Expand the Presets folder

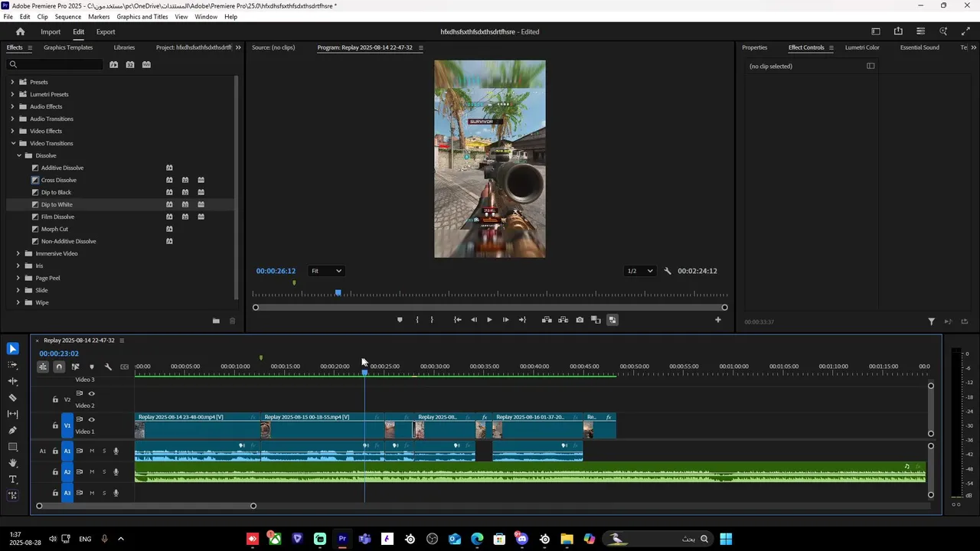click(x=12, y=82)
